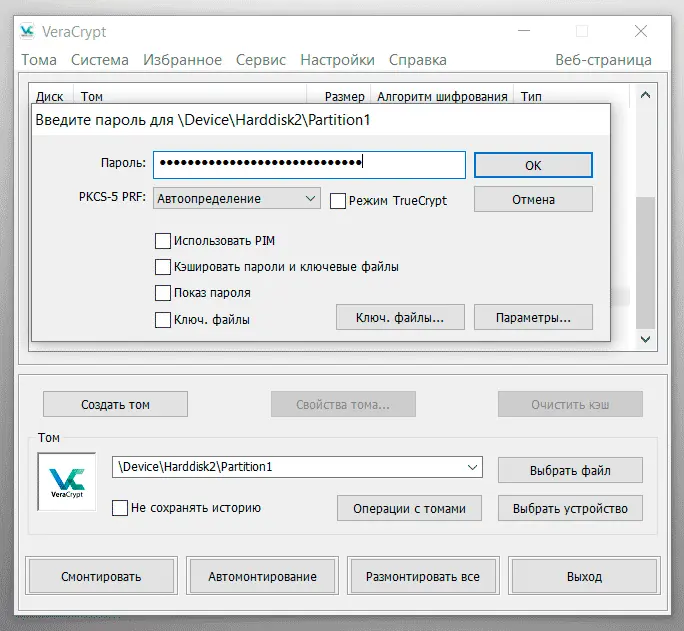Image resolution: width=684 pixels, height=631 pixels.
Task: Click the Диск column header
Action: tap(50, 96)
